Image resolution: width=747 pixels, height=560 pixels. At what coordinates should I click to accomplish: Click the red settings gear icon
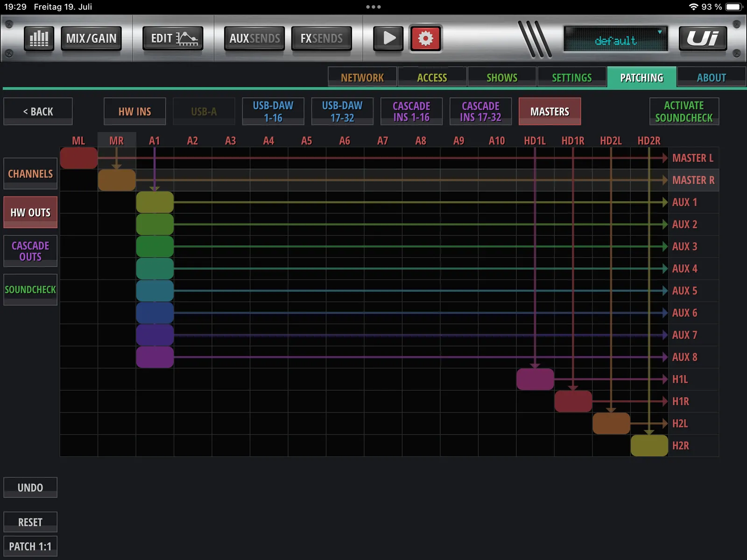click(x=425, y=38)
